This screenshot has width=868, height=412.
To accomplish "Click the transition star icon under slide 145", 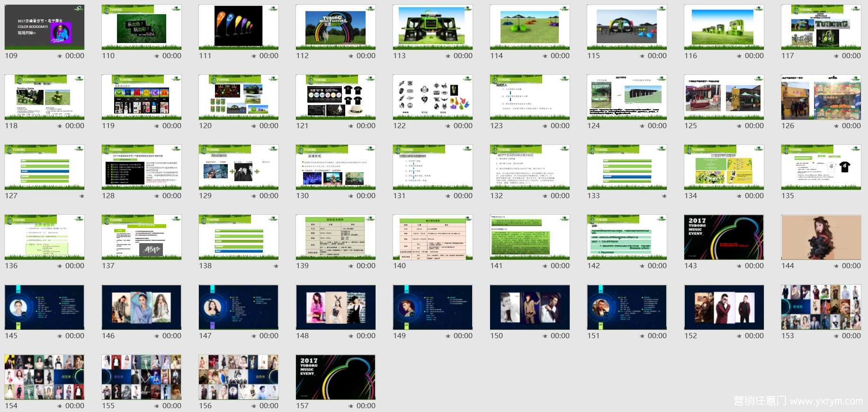I will [59, 336].
